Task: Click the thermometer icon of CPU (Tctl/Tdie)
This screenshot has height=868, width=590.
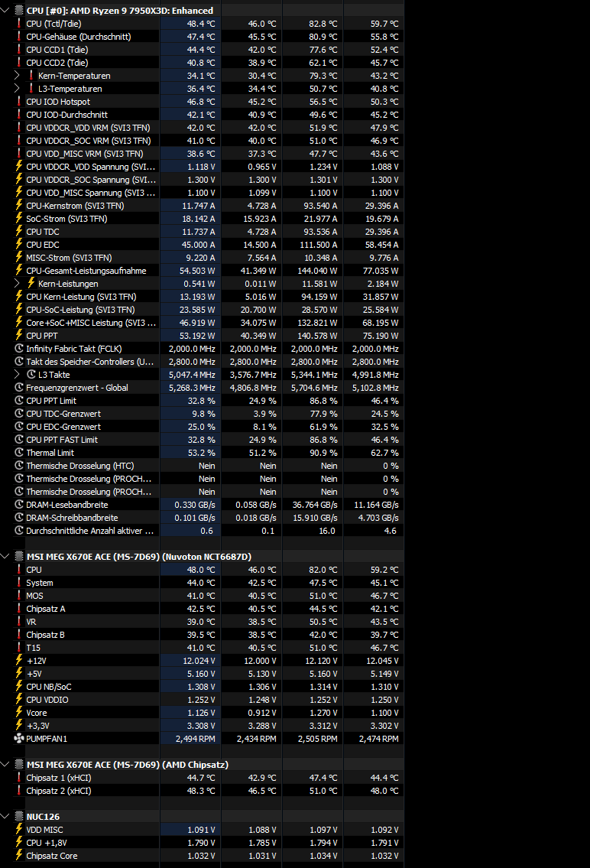Action: [19, 23]
